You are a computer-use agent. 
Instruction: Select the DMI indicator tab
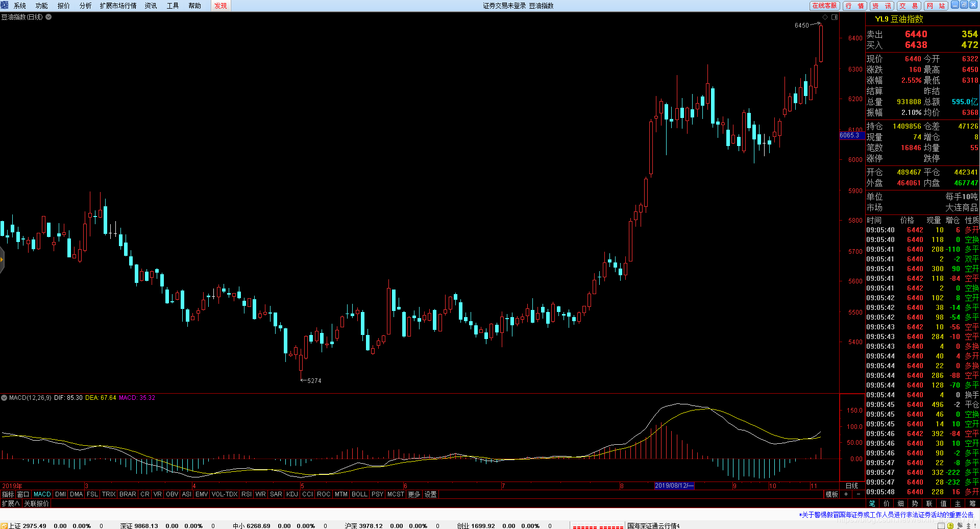(x=61, y=494)
